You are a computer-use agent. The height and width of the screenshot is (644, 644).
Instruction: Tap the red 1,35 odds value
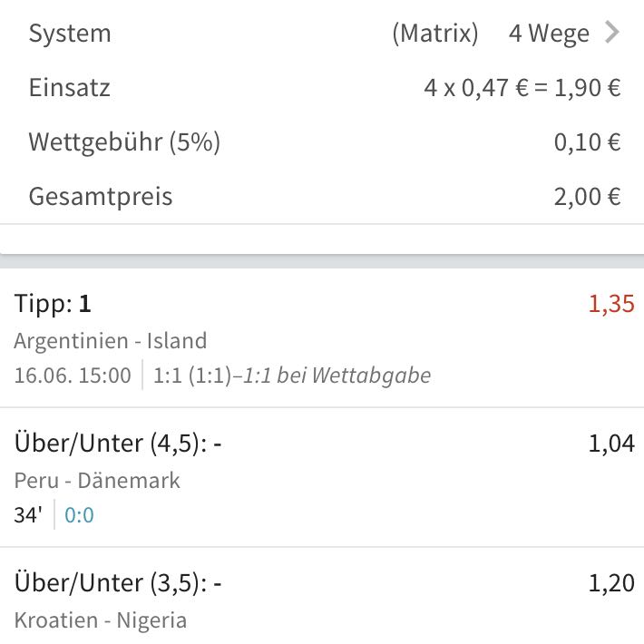point(611,305)
